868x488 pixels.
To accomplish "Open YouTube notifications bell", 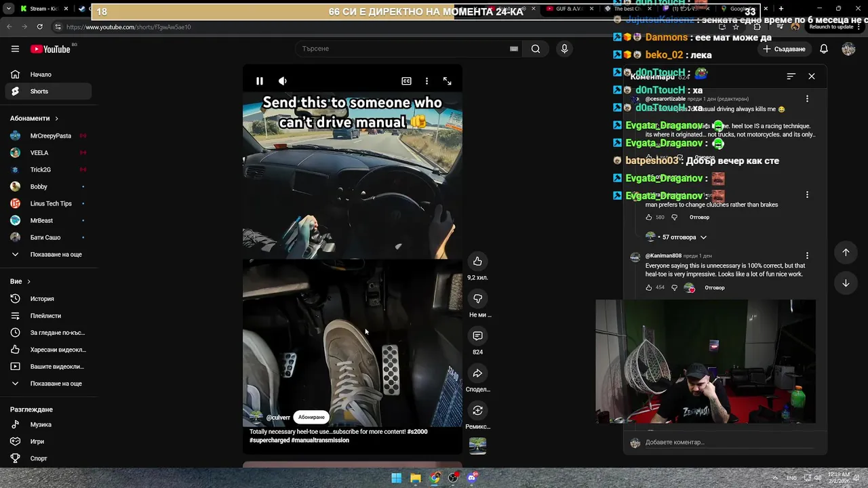I will tap(824, 49).
